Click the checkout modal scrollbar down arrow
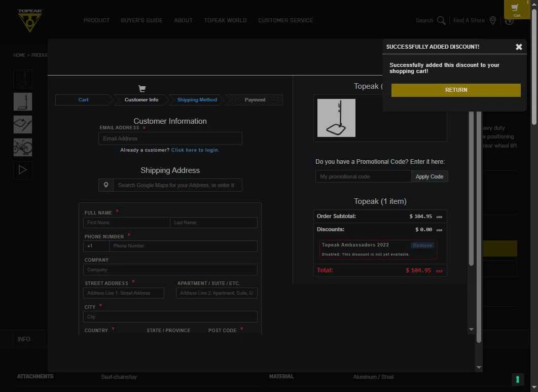This screenshot has width=538, height=392. pos(479,368)
